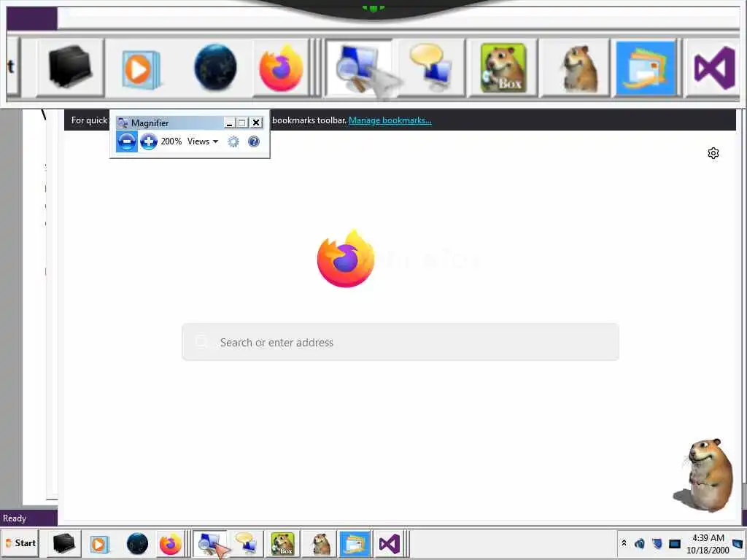
Task: Open the shield security tray icon
Action: [x=657, y=543]
